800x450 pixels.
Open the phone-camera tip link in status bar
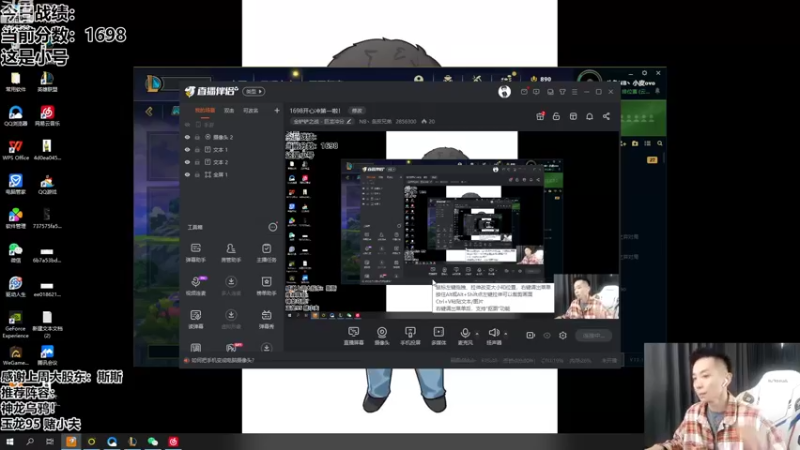coord(223,360)
